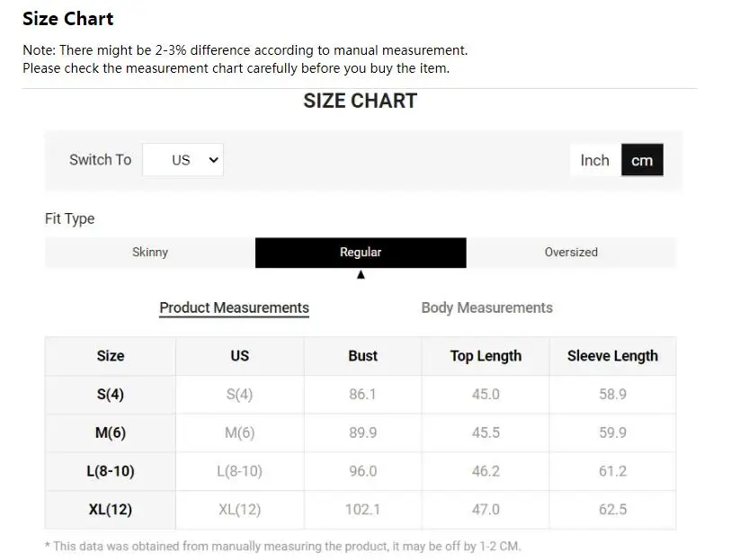
Task: Click the Top Length column header
Action: [x=486, y=356]
